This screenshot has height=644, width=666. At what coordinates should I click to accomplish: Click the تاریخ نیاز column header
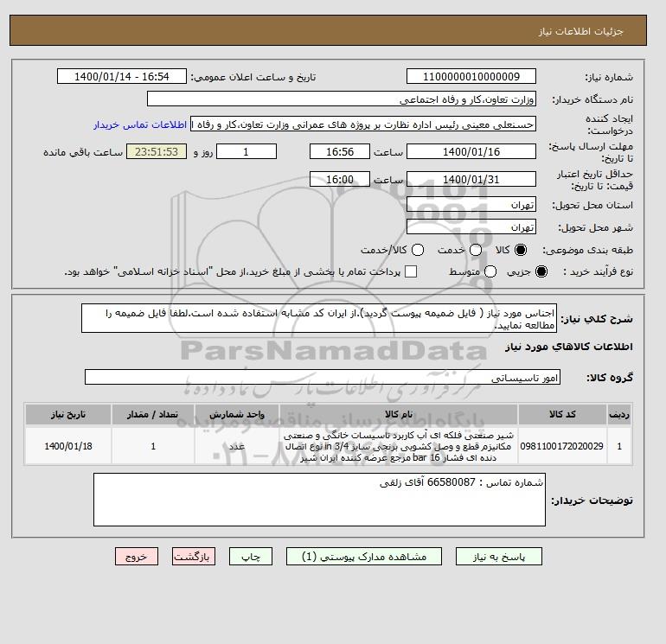(68, 414)
